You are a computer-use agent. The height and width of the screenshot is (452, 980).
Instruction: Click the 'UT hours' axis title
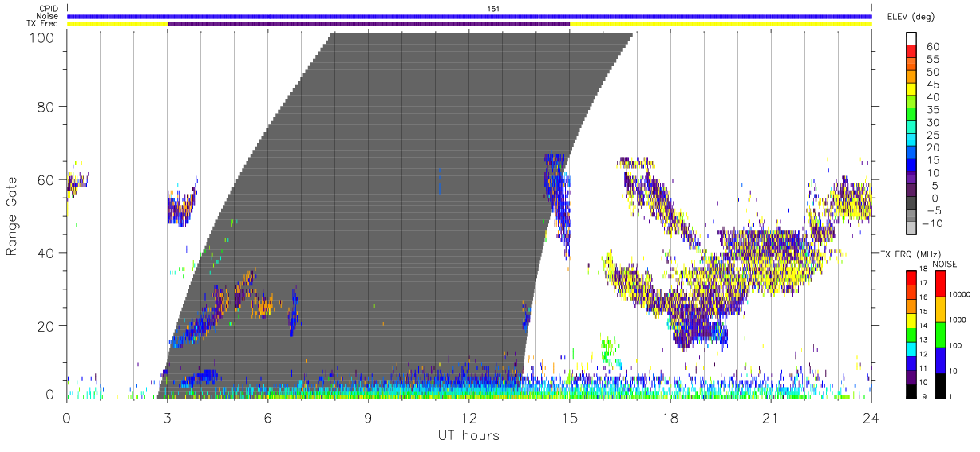468,435
